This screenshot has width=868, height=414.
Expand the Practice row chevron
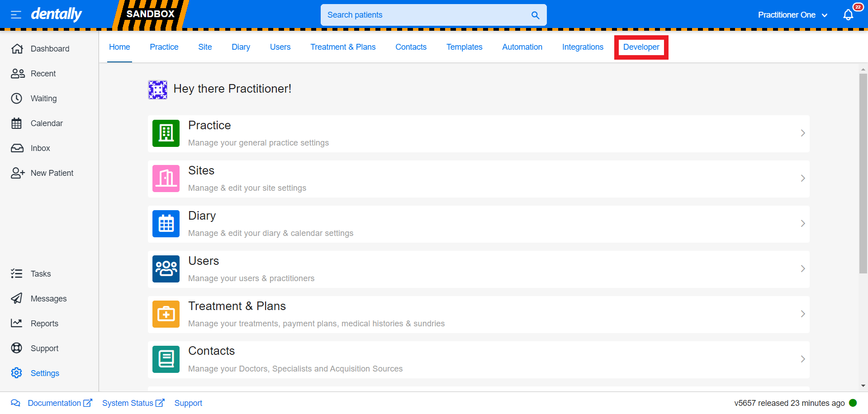(x=803, y=133)
